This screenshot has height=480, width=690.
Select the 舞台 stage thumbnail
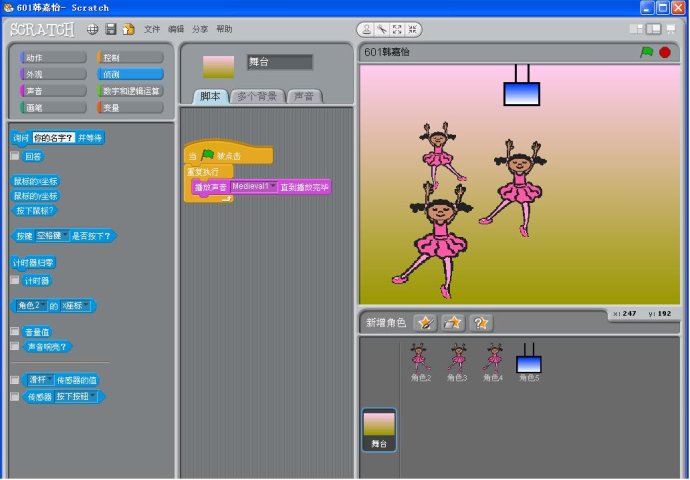379,430
